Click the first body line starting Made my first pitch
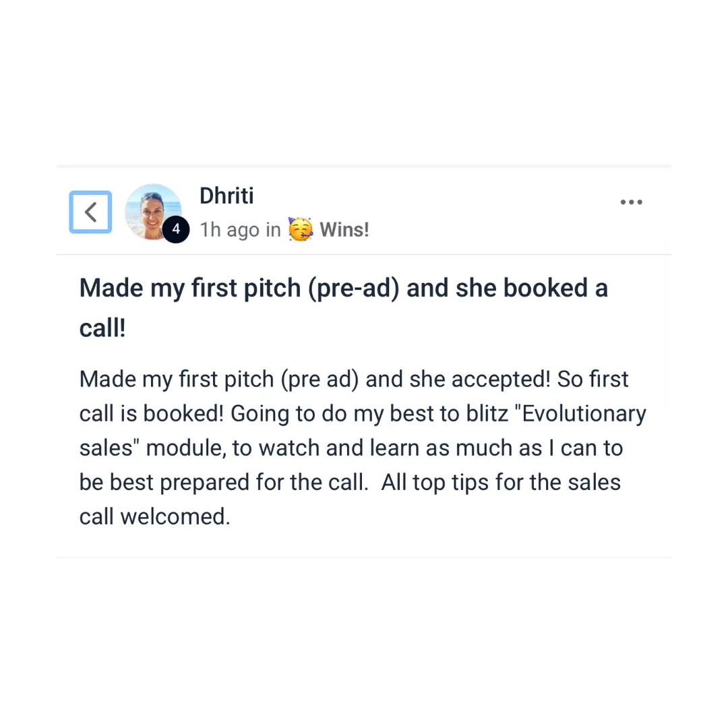The image size is (728, 728). [x=354, y=380]
